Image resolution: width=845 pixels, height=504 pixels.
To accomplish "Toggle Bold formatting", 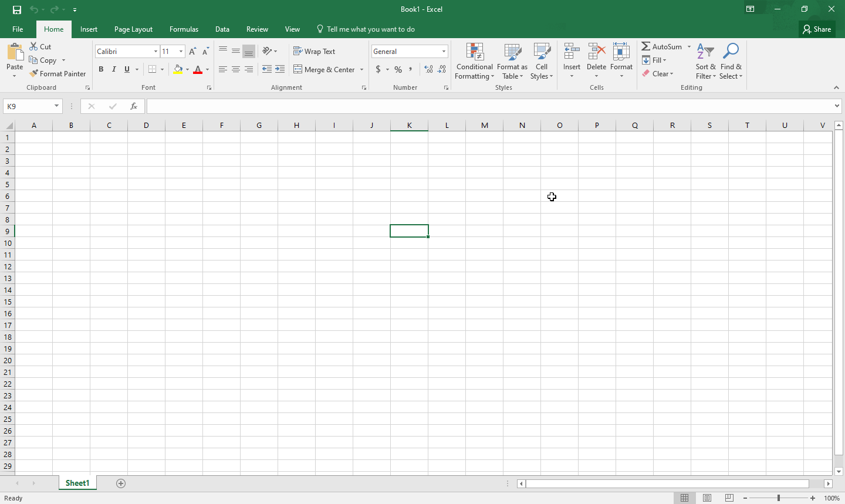I will [x=101, y=69].
